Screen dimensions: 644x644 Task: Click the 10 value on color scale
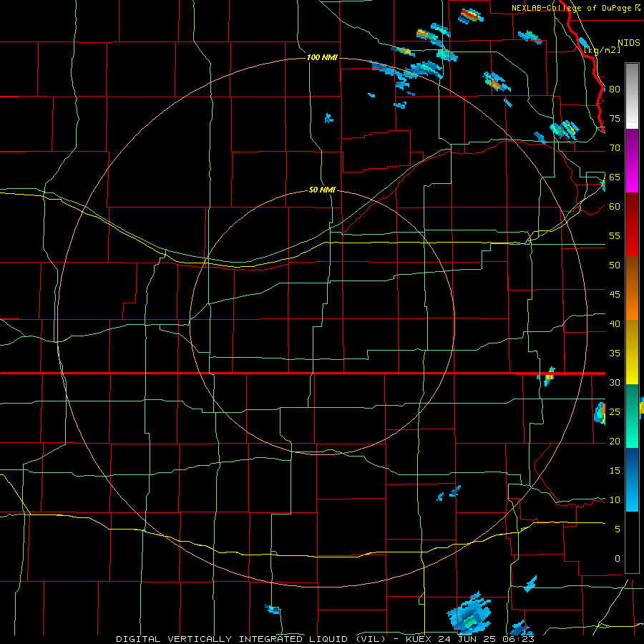615,500
